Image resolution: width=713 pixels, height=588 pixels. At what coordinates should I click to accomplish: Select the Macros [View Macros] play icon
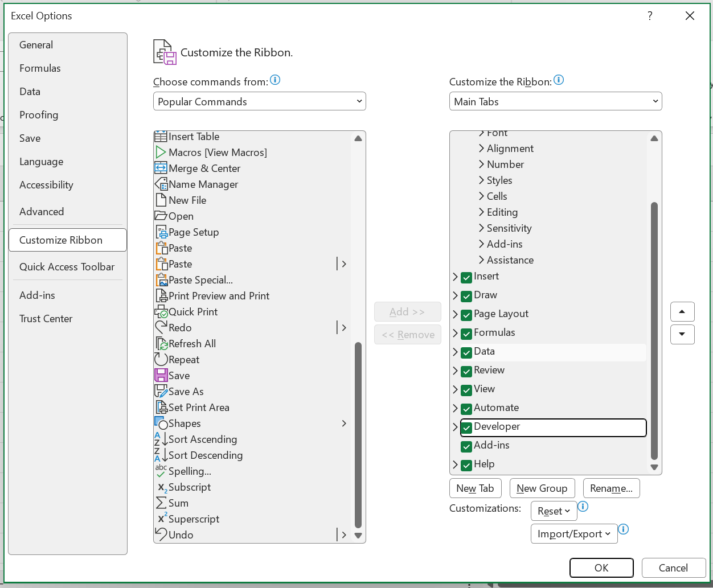click(x=161, y=153)
